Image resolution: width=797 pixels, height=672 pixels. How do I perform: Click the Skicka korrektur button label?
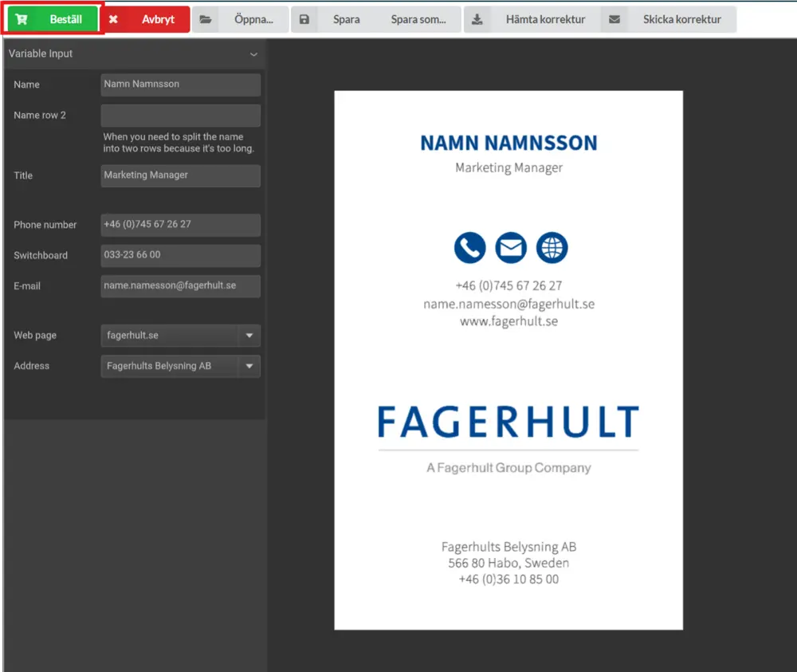coord(681,19)
